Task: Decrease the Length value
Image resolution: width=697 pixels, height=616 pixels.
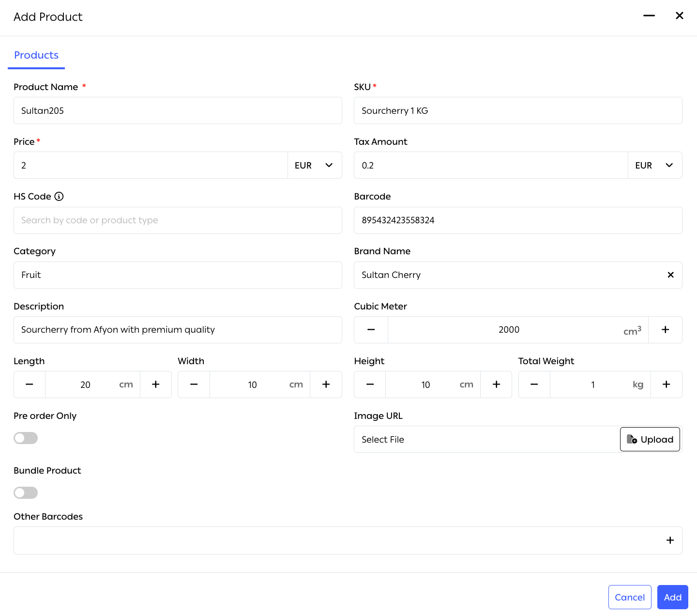Action: (x=30, y=385)
